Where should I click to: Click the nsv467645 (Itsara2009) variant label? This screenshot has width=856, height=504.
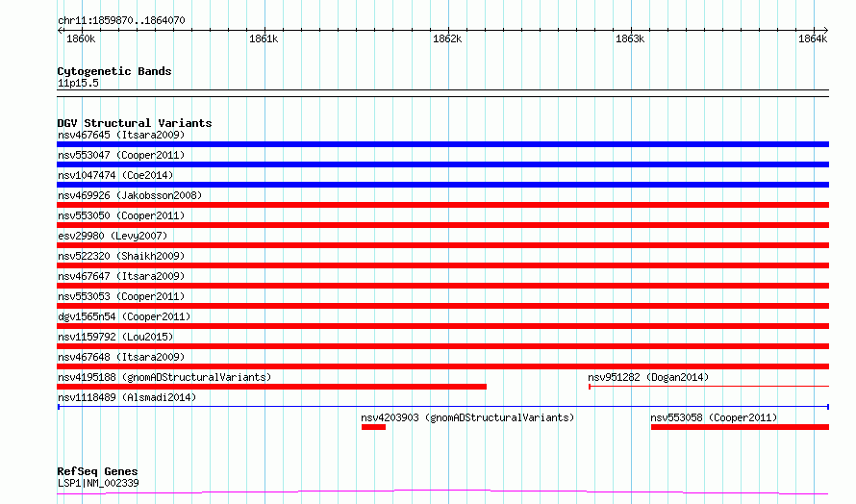[121, 135]
